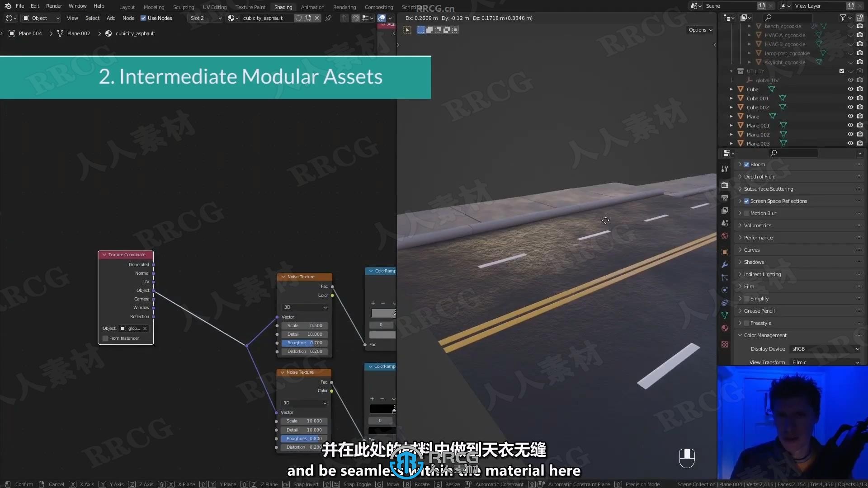Open the View Transform Filmic dropdown
The width and height of the screenshot is (868, 488).
(826, 362)
